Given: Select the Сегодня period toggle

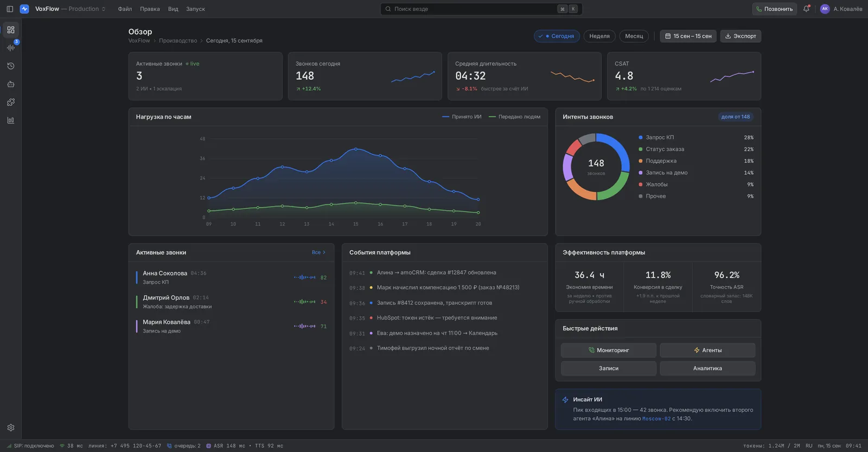Looking at the screenshot, I should coord(557,36).
